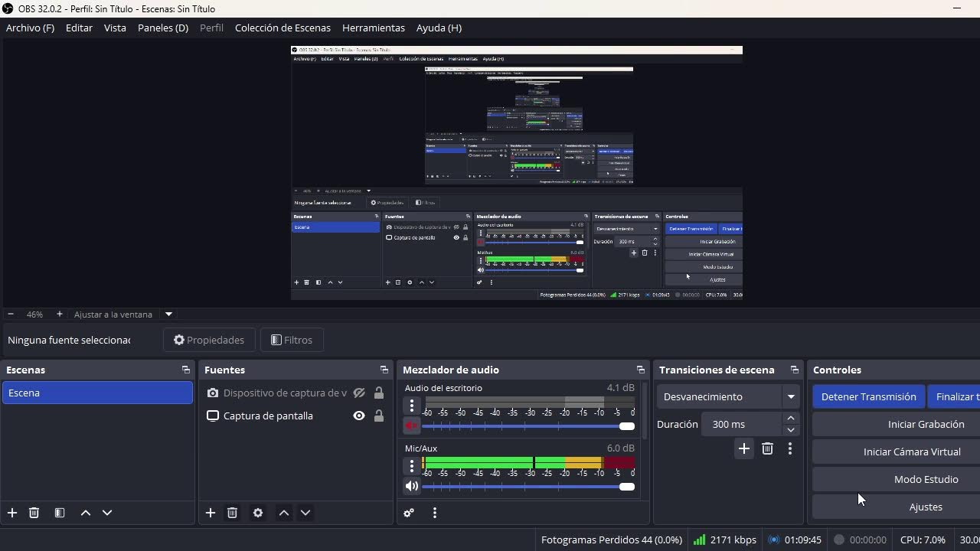Unmute Audio del escritorio
Image resolution: width=980 pixels, height=551 pixels.
pyautogui.click(x=412, y=425)
